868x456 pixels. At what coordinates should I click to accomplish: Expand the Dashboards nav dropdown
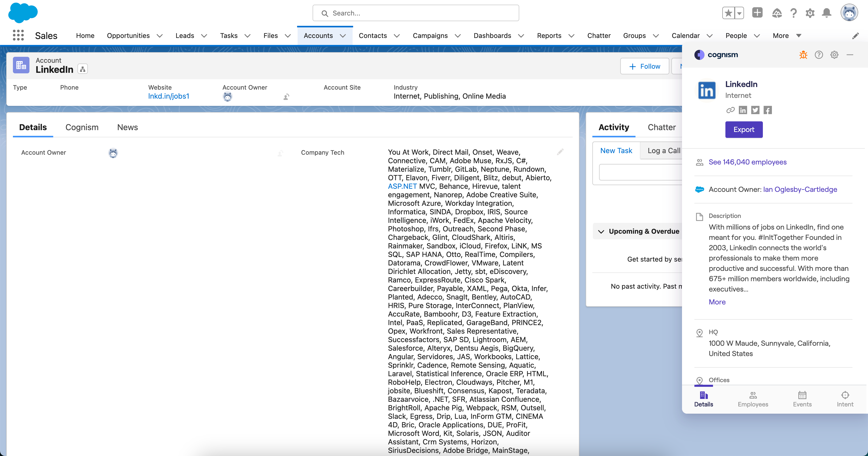(x=521, y=36)
